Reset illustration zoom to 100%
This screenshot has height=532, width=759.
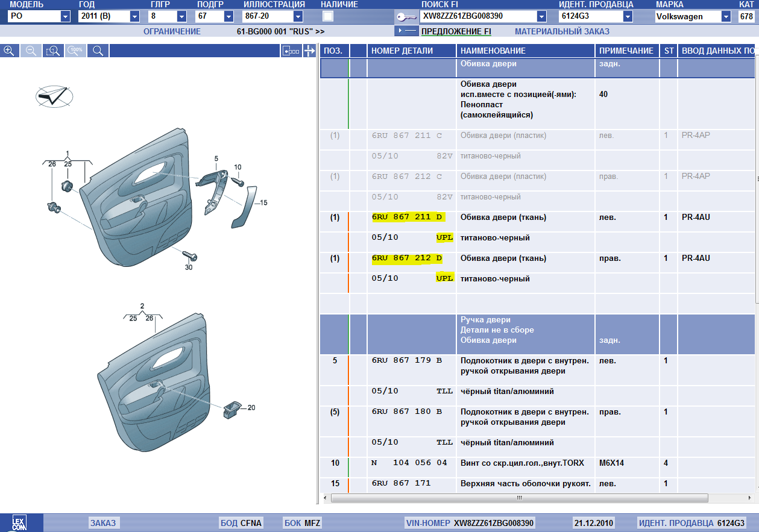(x=75, y=51)
